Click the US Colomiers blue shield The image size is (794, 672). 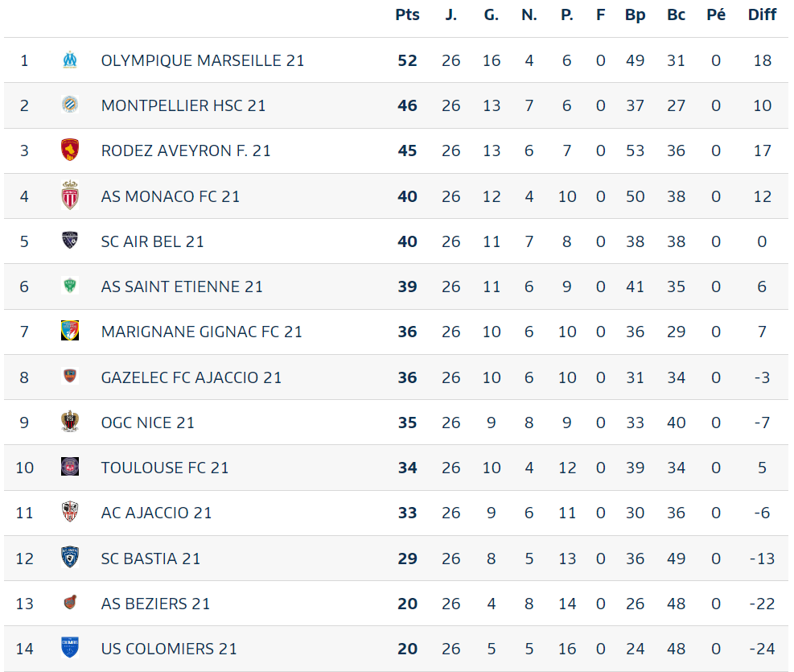click(70, 648)
